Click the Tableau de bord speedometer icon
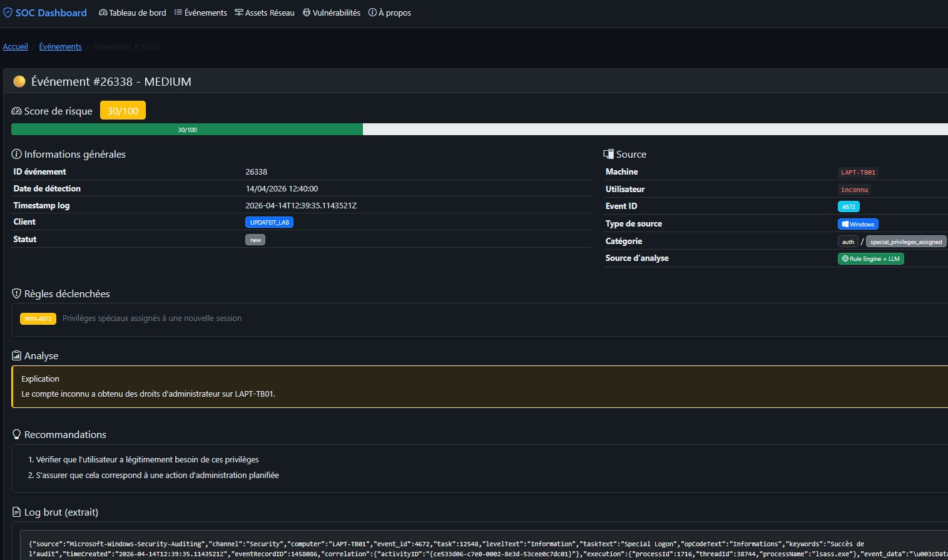The image size is (948, 560). (x=103, y=13)
